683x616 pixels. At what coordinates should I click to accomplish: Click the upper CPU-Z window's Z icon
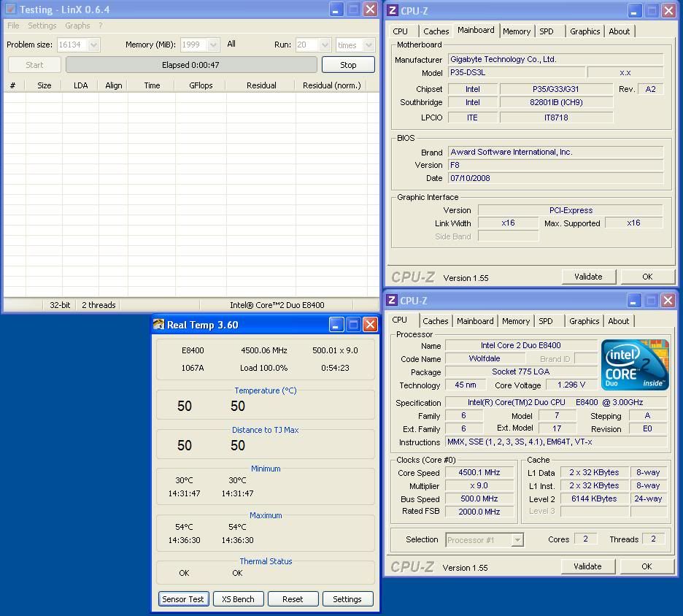392,10
